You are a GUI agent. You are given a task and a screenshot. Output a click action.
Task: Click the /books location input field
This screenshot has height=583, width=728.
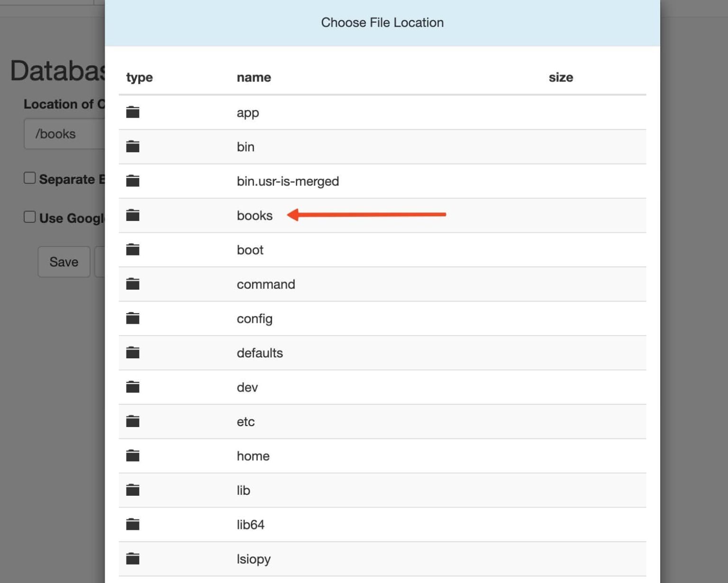(x=66, y=134)
